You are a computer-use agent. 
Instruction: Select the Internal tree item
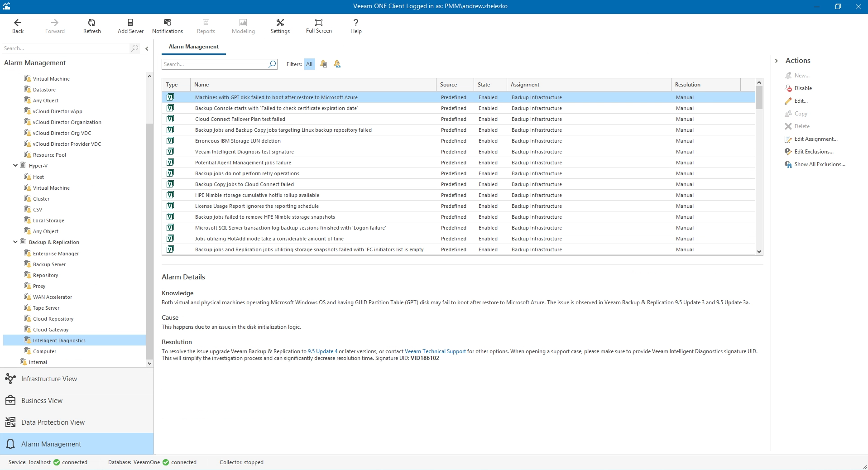coord(38,362)
